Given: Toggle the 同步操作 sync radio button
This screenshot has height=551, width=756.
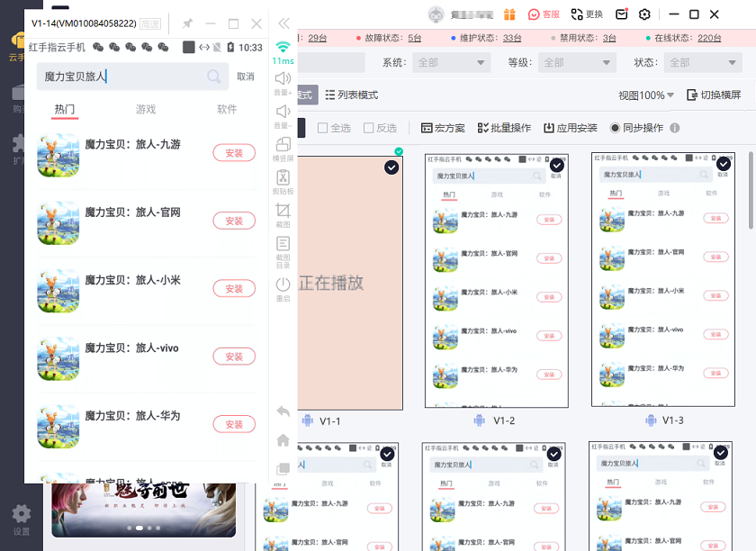Looking at the screenshot, I should coord(615,128).
